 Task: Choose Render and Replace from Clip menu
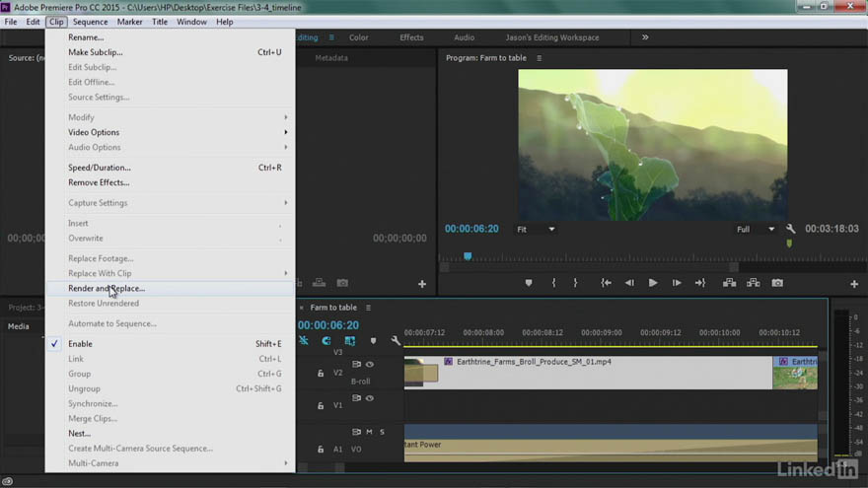(x=170, y=288)
